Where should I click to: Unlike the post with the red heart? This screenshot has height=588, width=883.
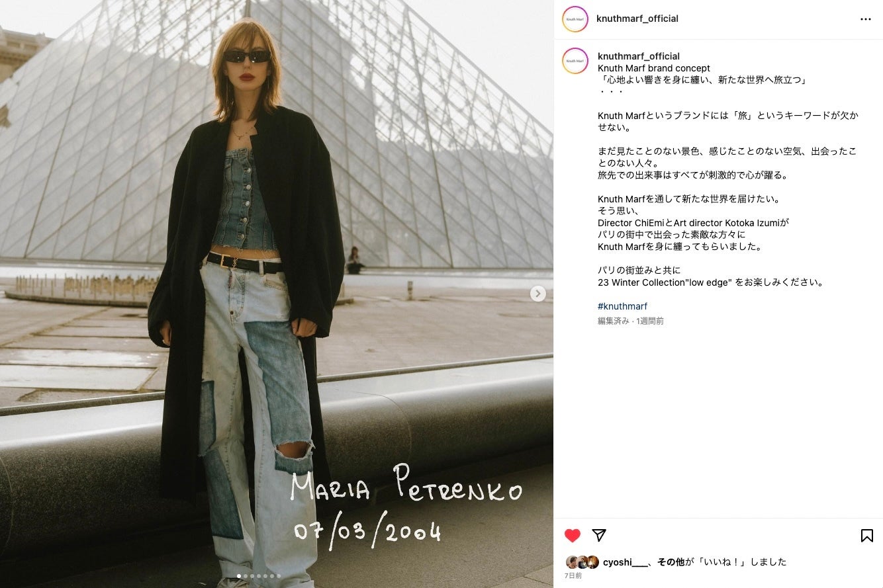(x=573, y=536)
